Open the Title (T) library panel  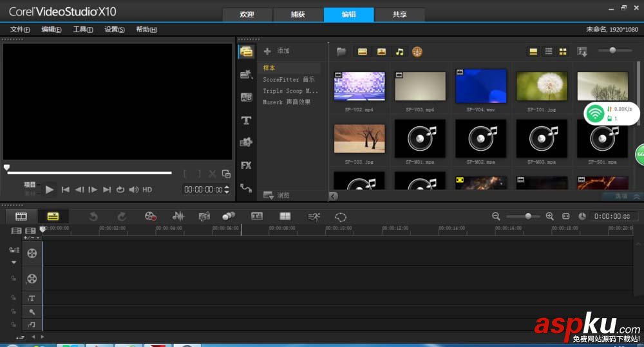[246, 120]
